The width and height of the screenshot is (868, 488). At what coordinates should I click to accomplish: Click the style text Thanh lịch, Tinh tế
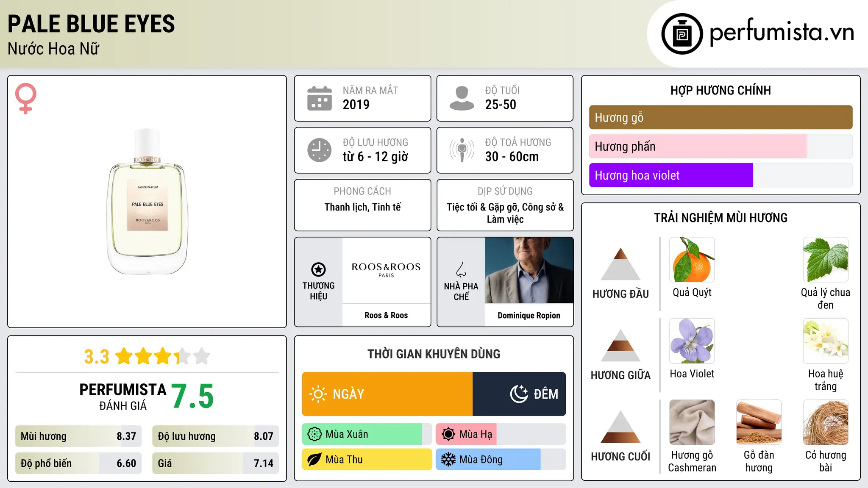(363, 207)
